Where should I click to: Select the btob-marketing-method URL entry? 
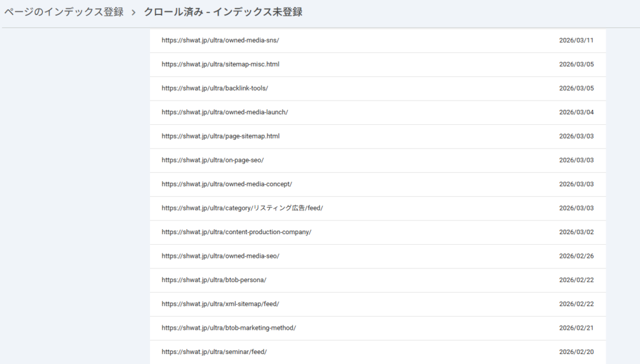coord(228,328)
